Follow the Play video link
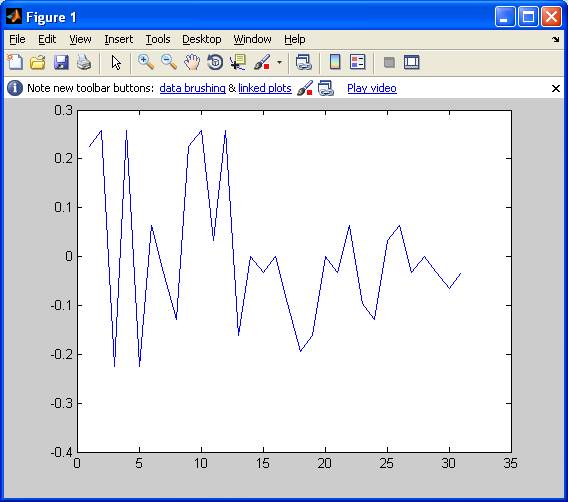Viewport: 568px width, 502px height. 372,88
